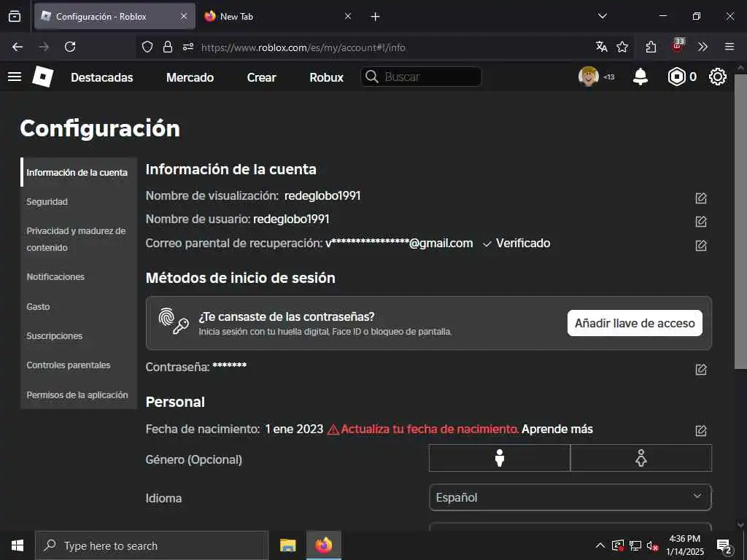This screenshot has width=747, height=560.
Task: Click the muted volume tray icon
Action: point(652,545)
